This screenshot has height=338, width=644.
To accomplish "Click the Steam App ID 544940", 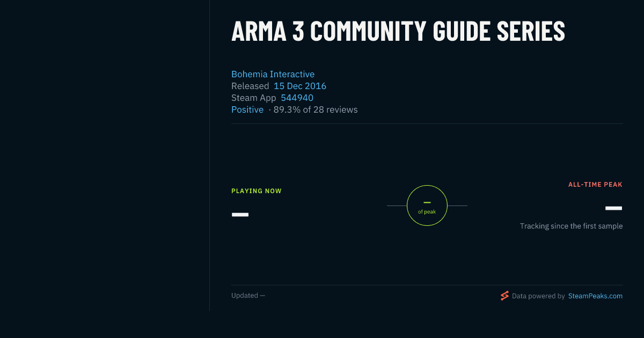I will click(x=297, y=98).
